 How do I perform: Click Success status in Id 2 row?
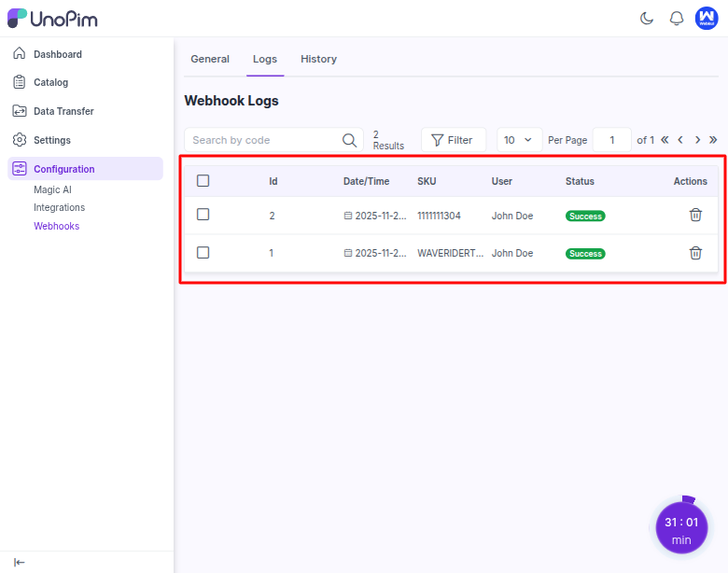coord(585,216)
